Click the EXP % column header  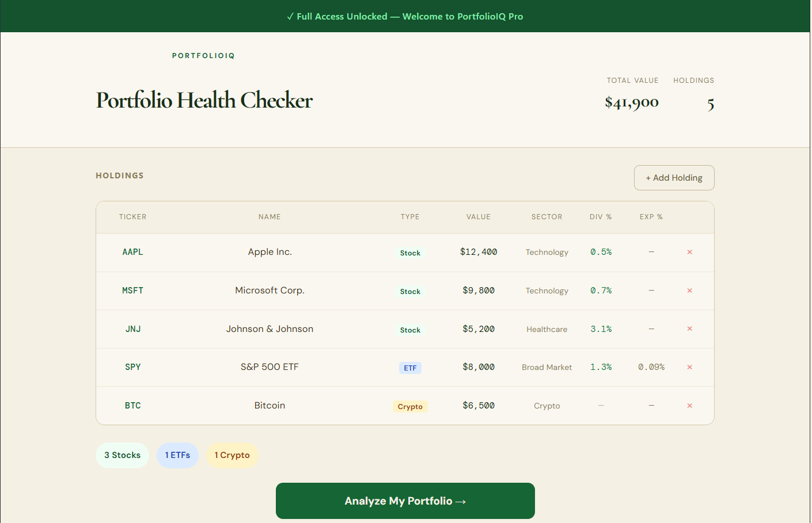click(651, 217)
